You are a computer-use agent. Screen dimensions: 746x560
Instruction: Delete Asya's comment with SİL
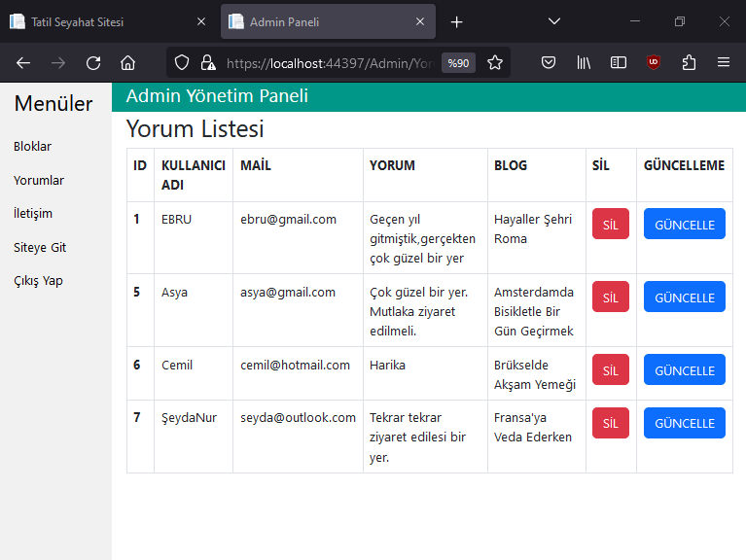pyautogui.click(x=611, y=297)
